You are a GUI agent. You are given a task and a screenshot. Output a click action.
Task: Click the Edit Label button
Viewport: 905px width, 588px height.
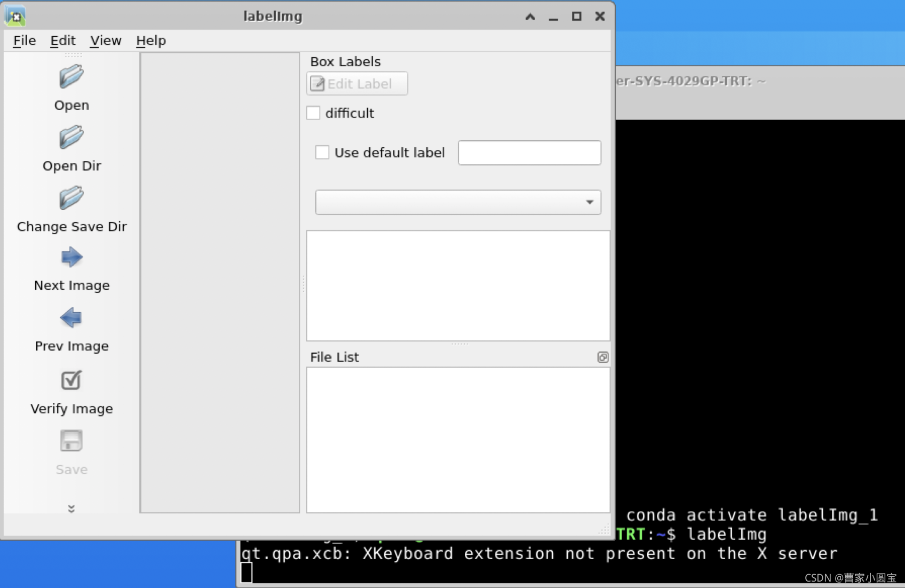(x=357, y=84)
